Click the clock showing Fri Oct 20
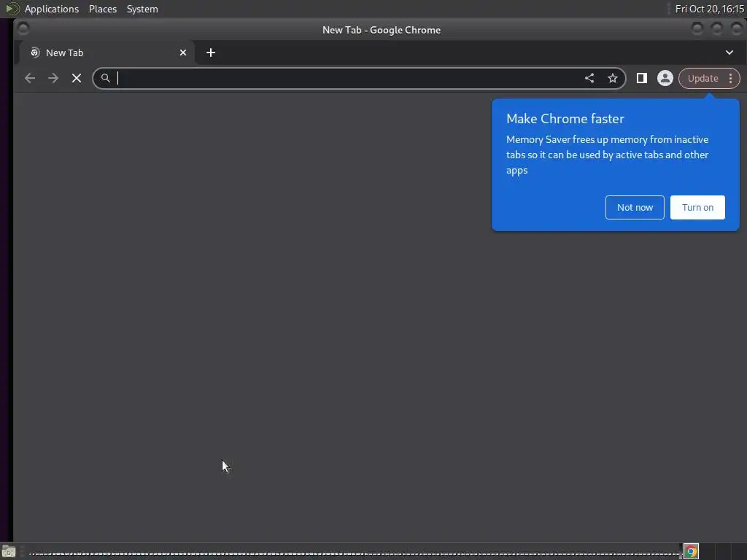 (709, 9)
